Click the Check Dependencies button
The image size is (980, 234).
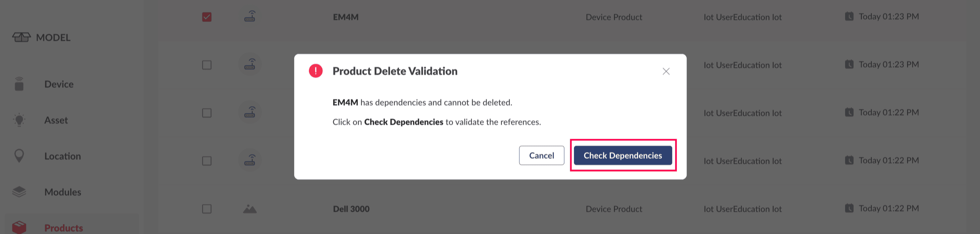623,155
